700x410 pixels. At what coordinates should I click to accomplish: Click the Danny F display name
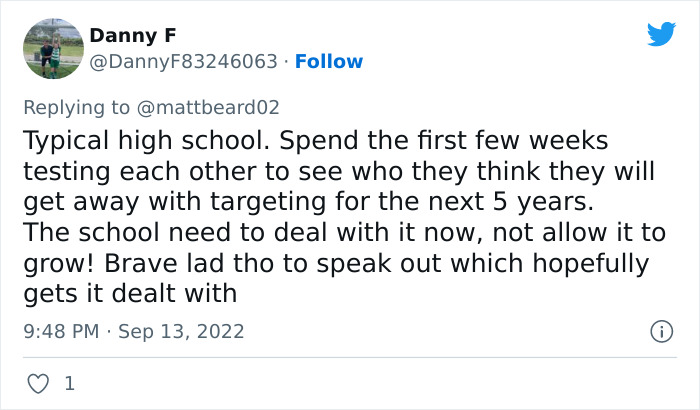(x=125, y=35)
